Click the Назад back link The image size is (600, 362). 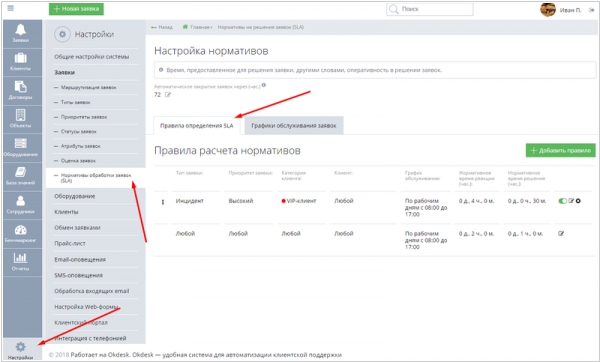point(162,27)
